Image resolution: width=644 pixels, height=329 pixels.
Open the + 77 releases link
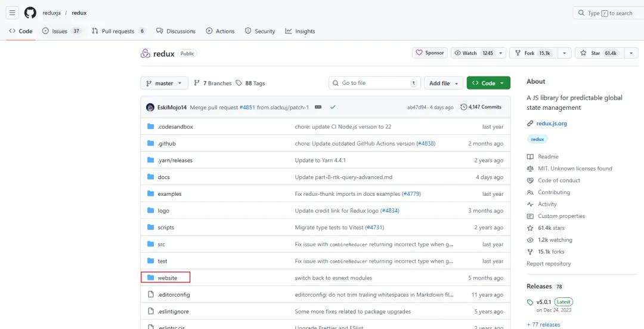543,324
